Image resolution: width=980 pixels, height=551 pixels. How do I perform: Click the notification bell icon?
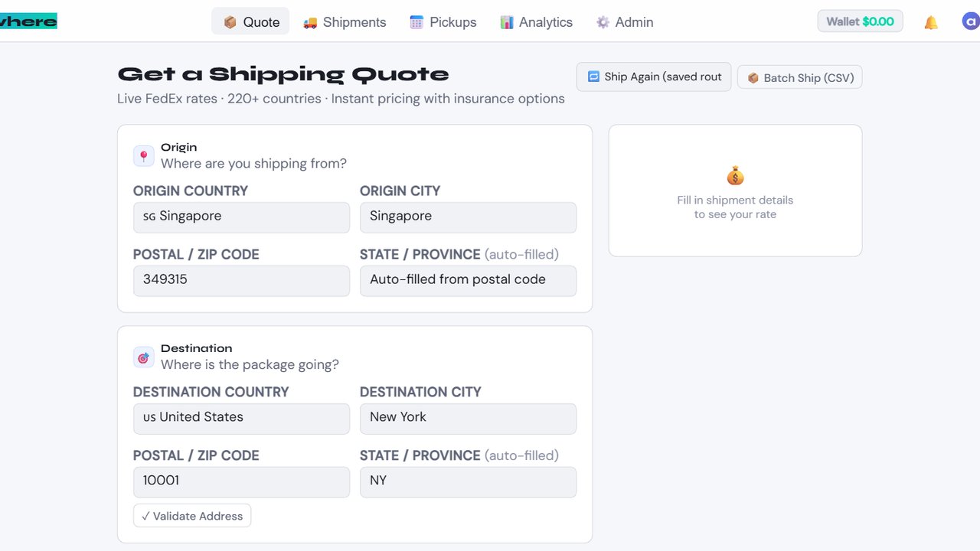[931, 22]
